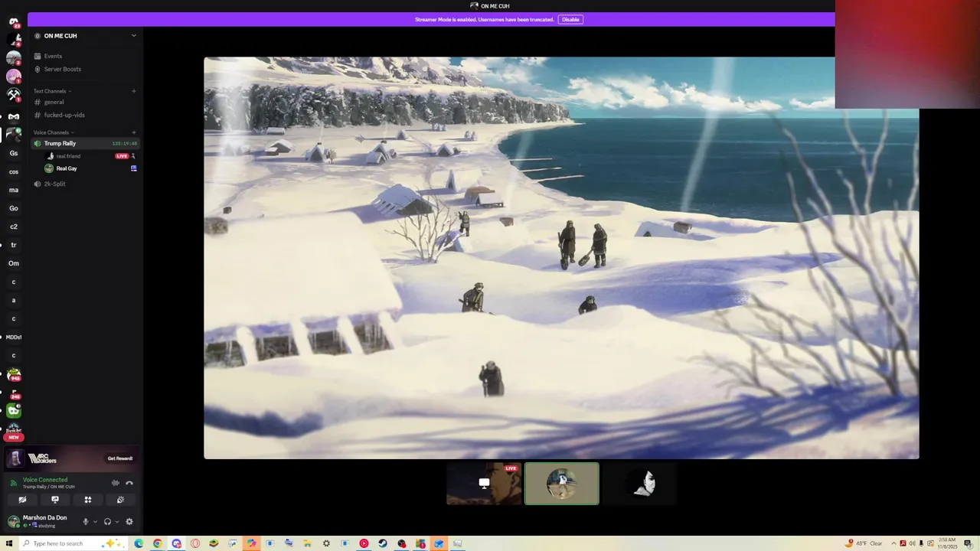Open the fucked-up-vids channel
980x551 pixels.
pos(85,115)
